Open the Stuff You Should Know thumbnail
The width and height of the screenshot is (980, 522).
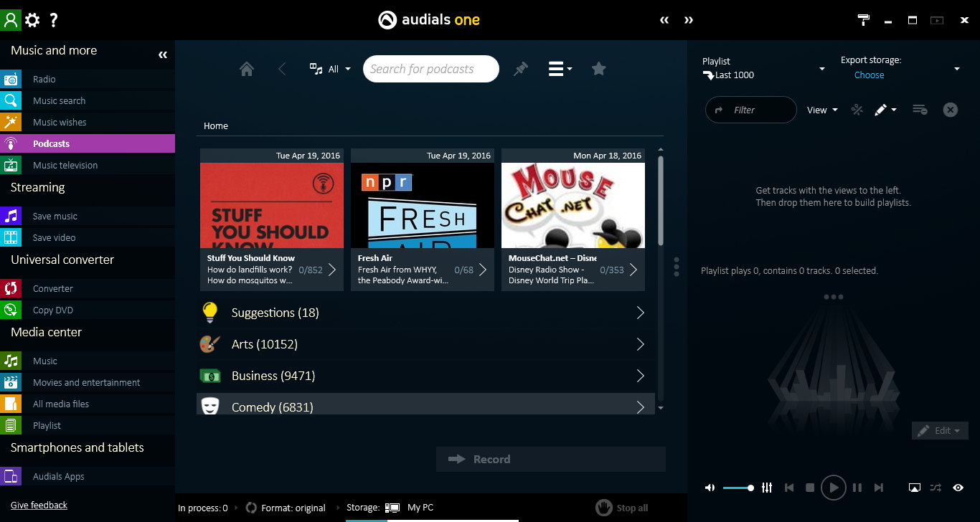pos(272,206)
